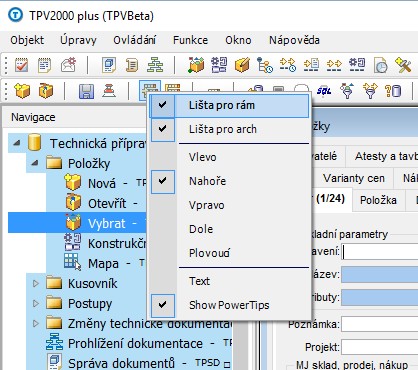Switch to the Varianty cen tab

[x=354, y=178]
